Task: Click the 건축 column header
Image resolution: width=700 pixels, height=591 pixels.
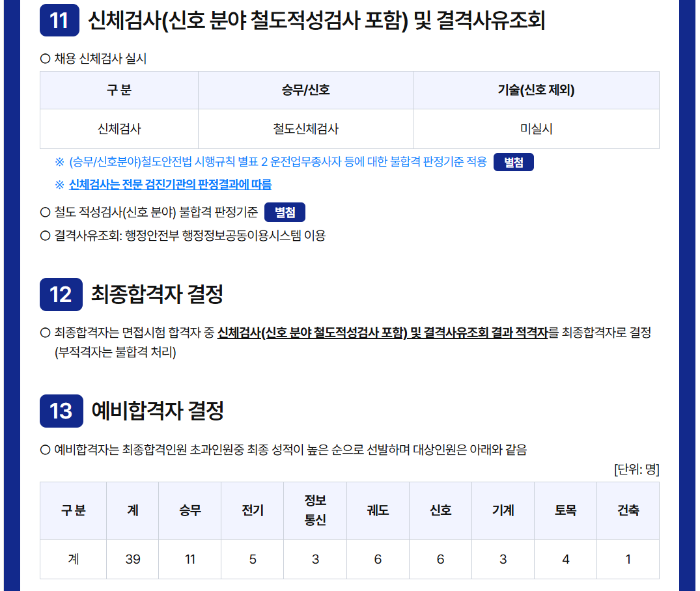Action: tap(628, 510)
